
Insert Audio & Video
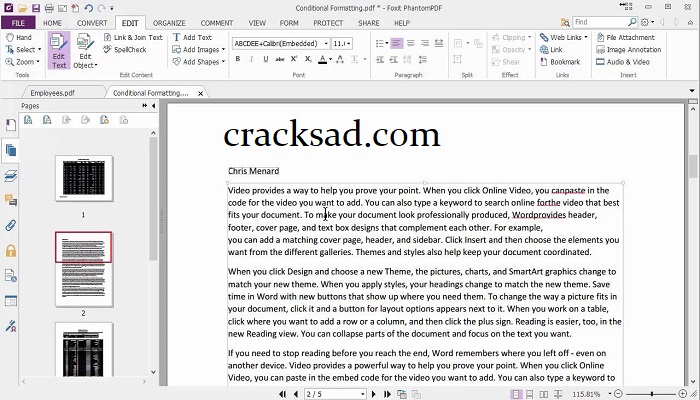click(x=623, y=62)
